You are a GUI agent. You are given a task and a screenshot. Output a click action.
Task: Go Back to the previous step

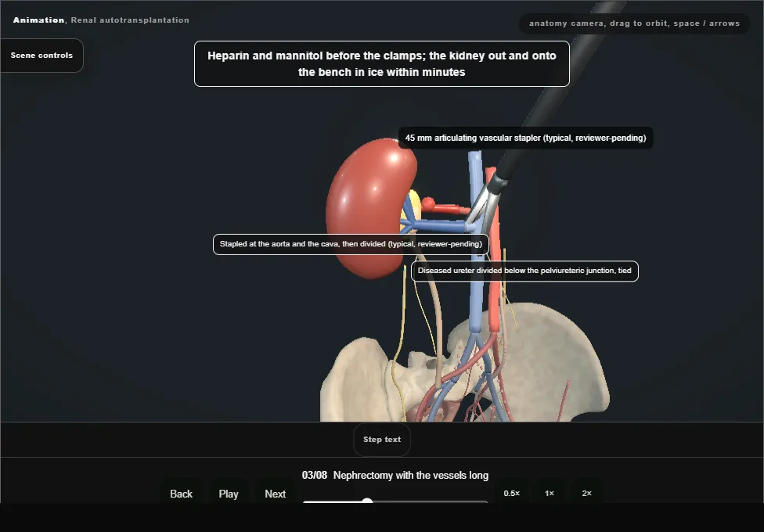(x=182, y=494)
